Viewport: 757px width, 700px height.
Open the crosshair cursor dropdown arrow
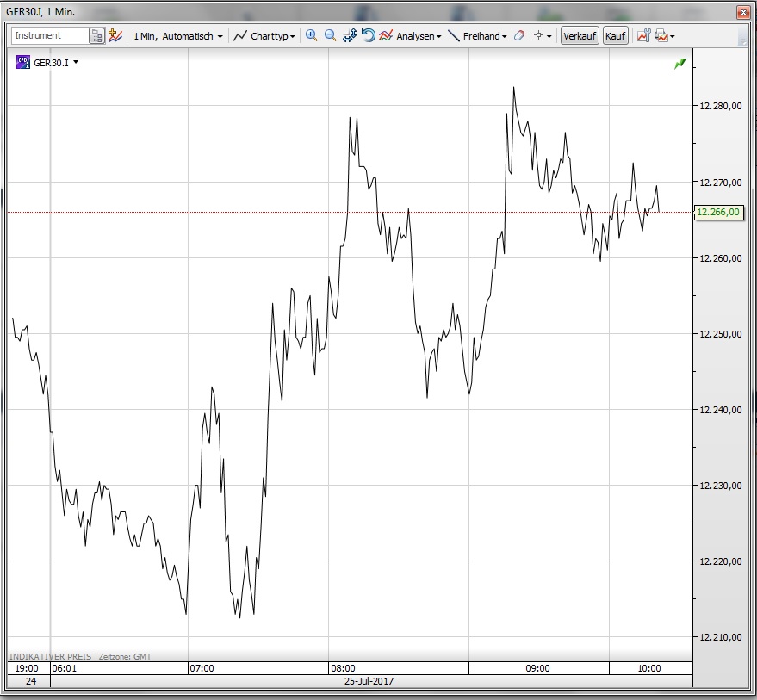pos(549,36)
